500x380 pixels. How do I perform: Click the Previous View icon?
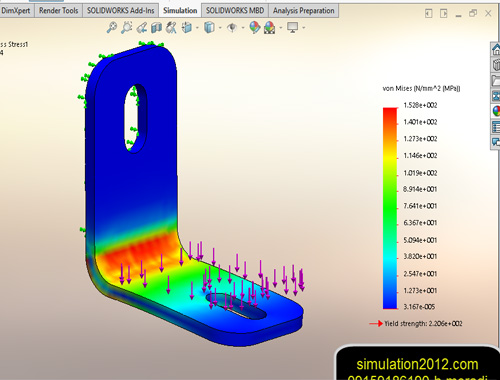(142, 27)
